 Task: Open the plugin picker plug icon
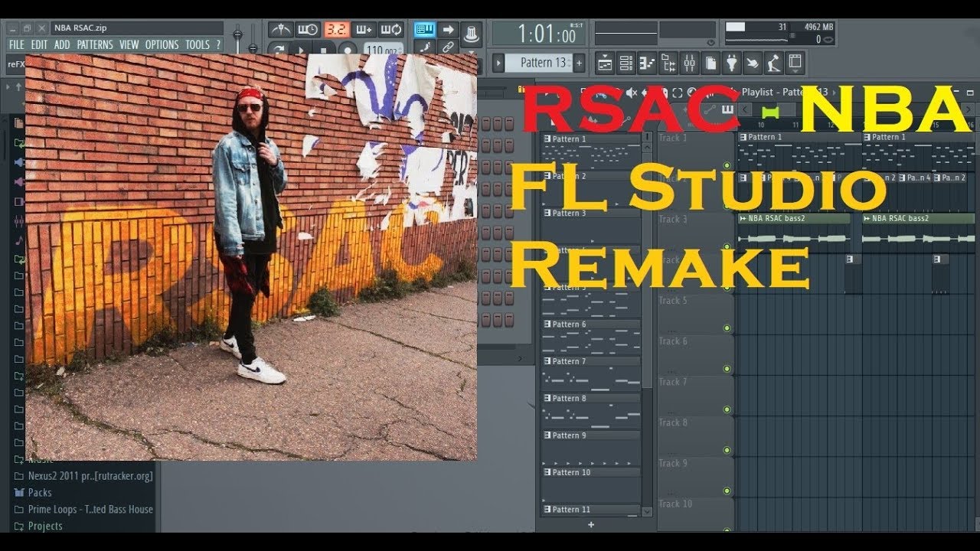coord(732,63)
